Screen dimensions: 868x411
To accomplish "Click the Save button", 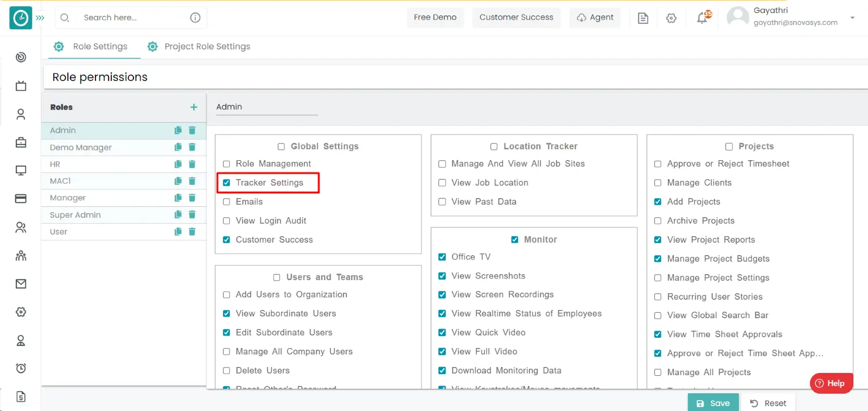I will pyautogui.click(x=713, y=403).
